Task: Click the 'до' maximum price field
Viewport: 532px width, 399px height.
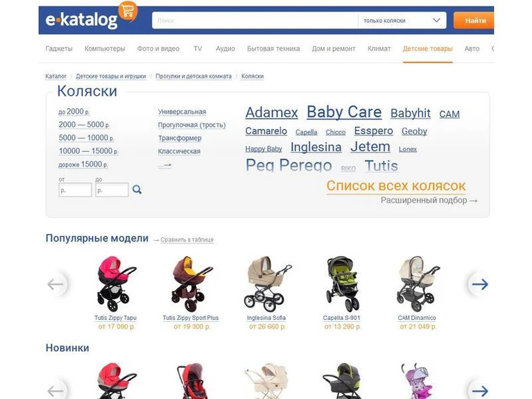Action: [112, 190]
